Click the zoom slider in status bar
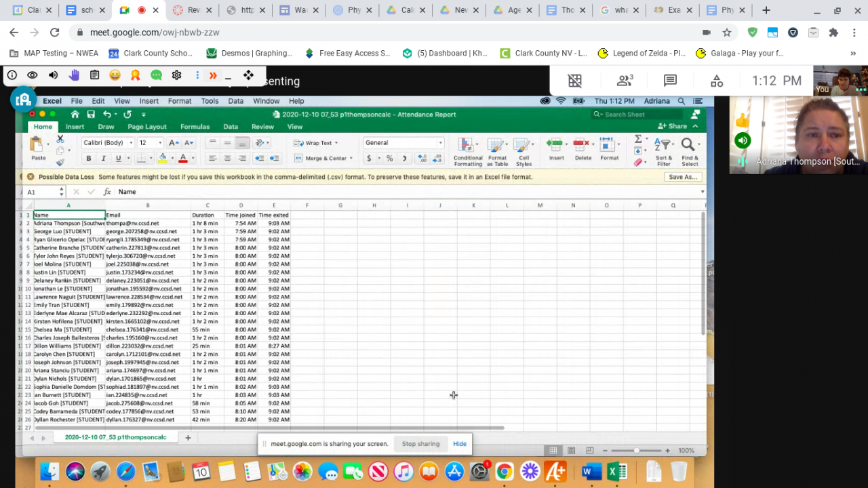 (636, 451)
